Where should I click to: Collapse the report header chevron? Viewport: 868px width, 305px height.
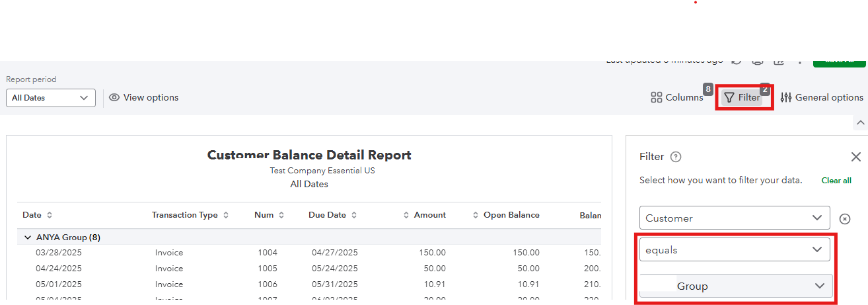859,122
